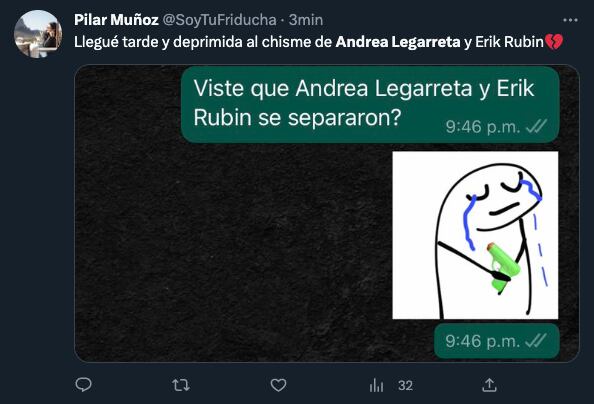Open Pilar Muñoz's profile avatar
Image resolution: width=594 pixels, height=404 pixels.
tap(38, 34)
